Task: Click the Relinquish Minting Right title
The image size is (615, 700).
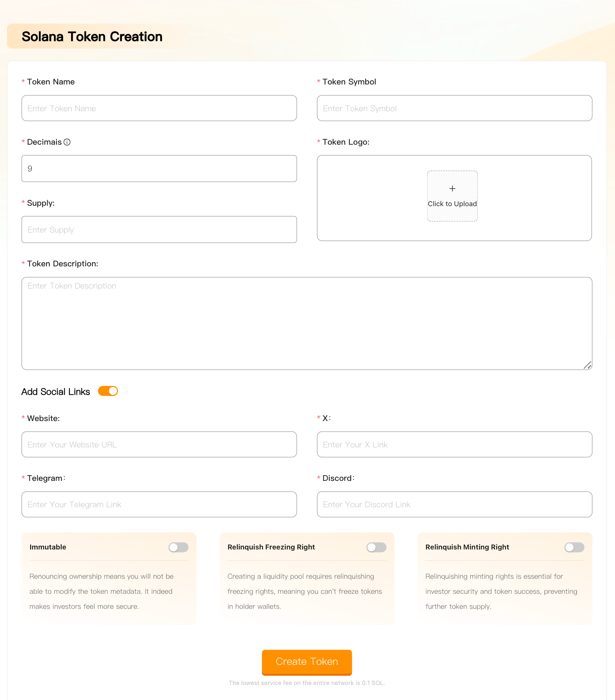Action: click(x=467, y=547)
